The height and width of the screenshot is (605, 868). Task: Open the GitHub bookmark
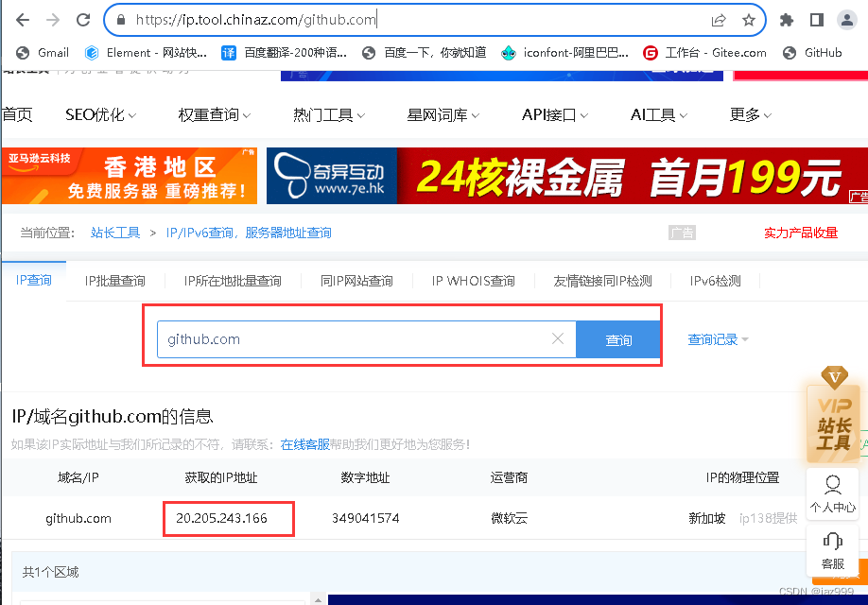click(812, 53)
